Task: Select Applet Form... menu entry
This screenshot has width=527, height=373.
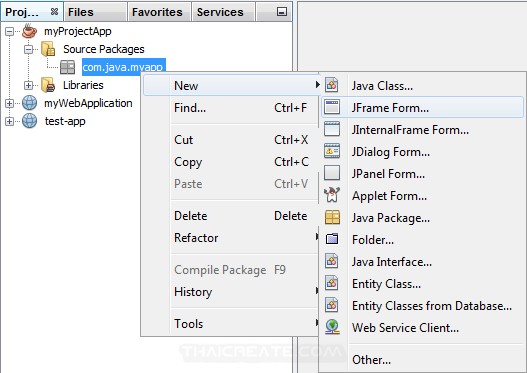Action: (422, 196)
